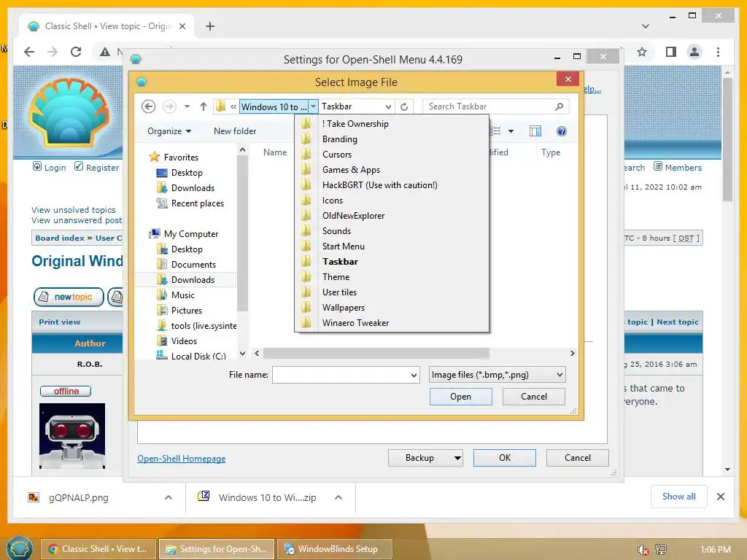Select ! Take Ownership folder in list

pos(355,124)
